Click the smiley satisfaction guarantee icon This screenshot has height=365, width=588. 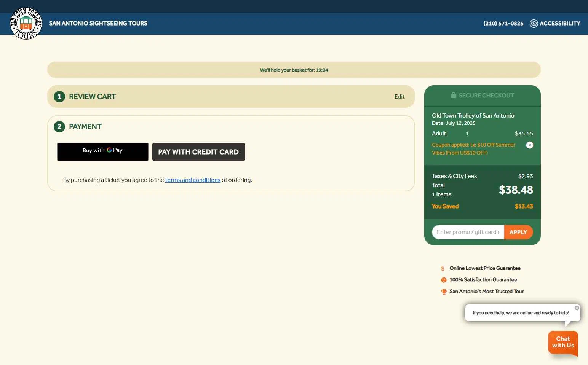444,280
